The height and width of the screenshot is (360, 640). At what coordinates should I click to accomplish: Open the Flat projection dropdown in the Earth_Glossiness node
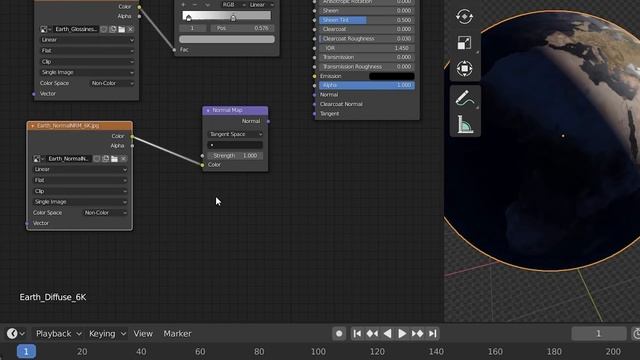(x=87, y=51)
